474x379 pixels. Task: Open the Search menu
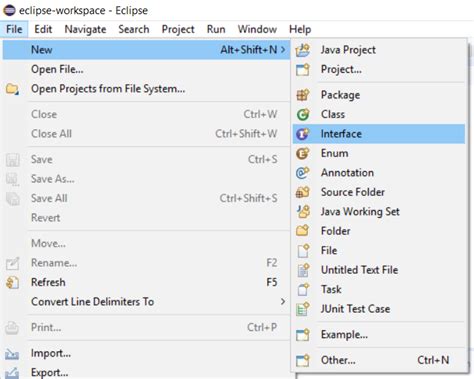click(x=134, y=29)
